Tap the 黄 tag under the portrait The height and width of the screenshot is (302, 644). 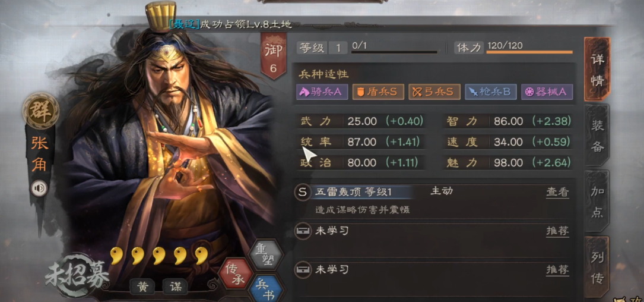point(142,287)
